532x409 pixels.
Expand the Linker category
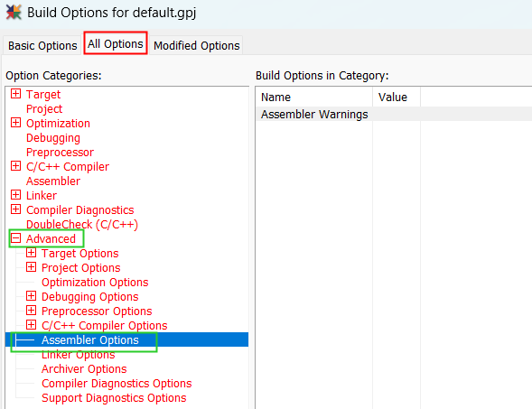pyautogui.click(x=15, y=195)
